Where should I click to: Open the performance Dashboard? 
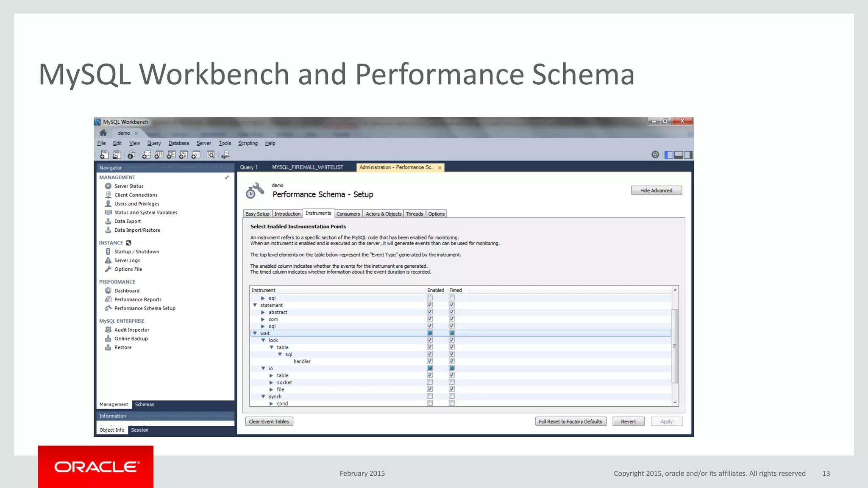[x=127, y=291]
